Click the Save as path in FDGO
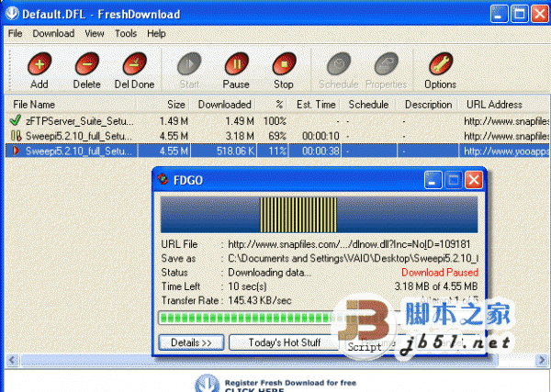Screen dimensions: 551x392 pos(353,259)
